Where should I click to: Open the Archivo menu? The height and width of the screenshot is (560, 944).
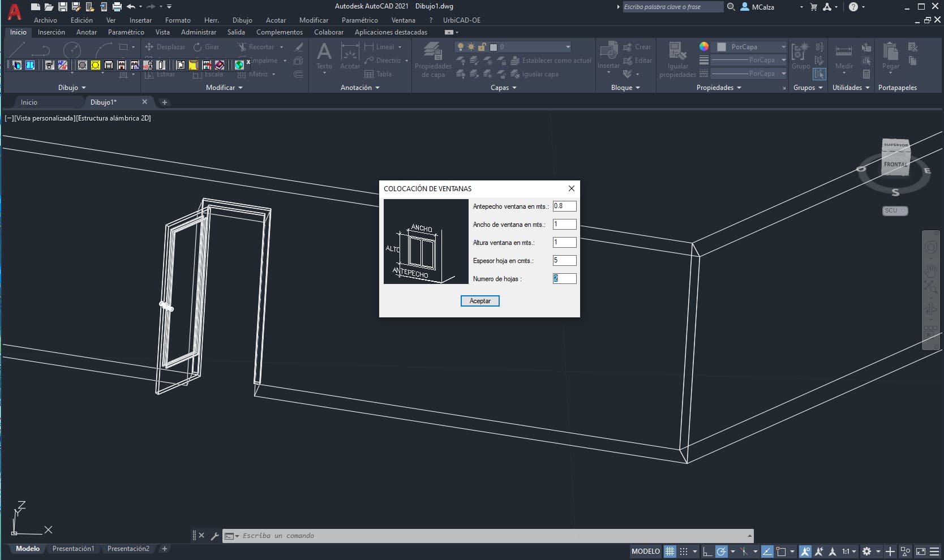click(x=45, y=20)
